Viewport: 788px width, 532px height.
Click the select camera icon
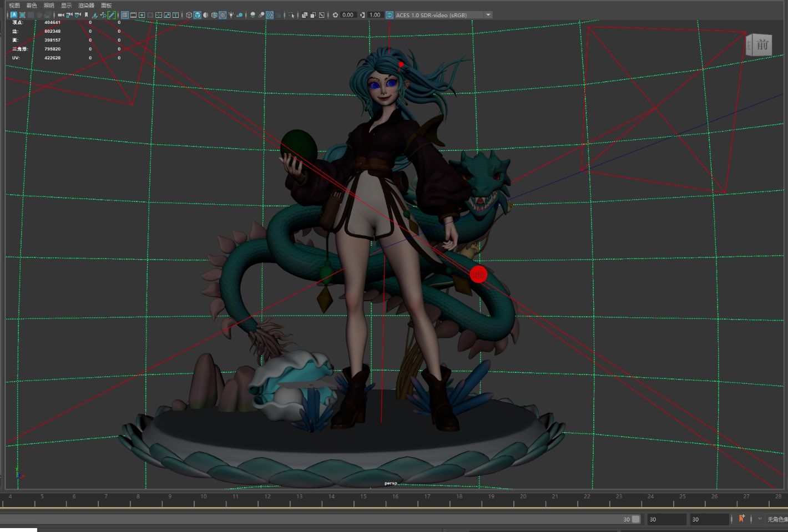point(60,15)
